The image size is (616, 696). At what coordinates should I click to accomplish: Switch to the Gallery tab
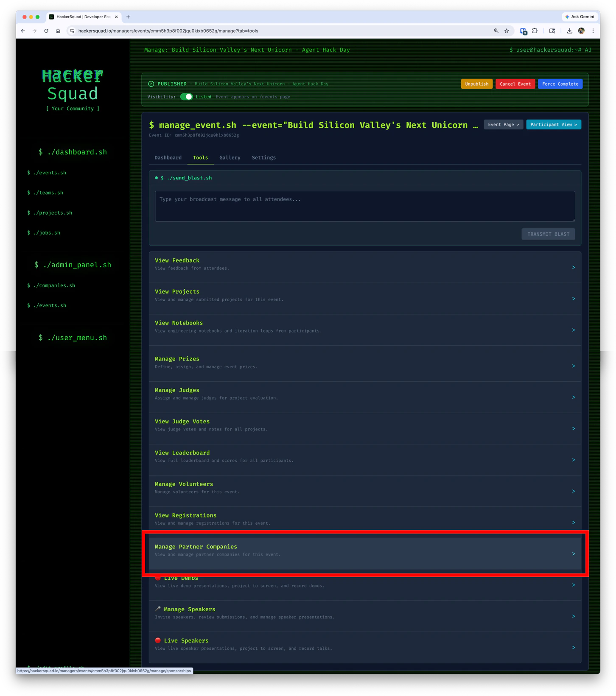coord(230,158)
